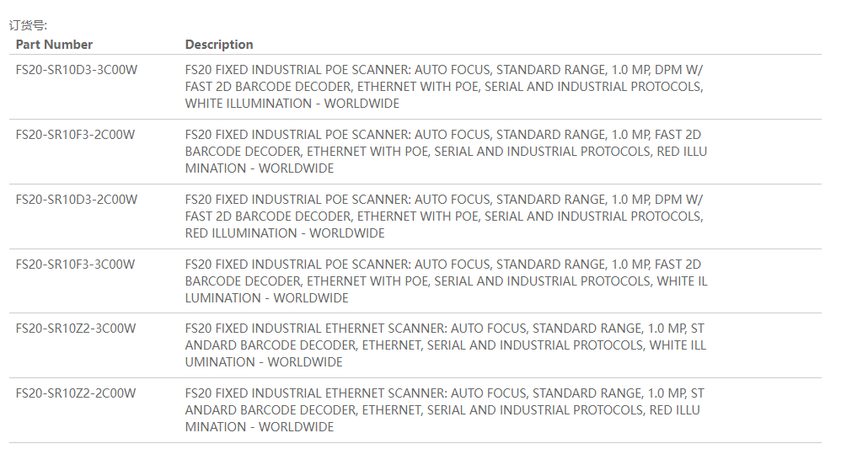Screen dimensions: 868x465
Task: Click the description of FS20-SR10Z2-2C00W
Action: click(444, 410)
